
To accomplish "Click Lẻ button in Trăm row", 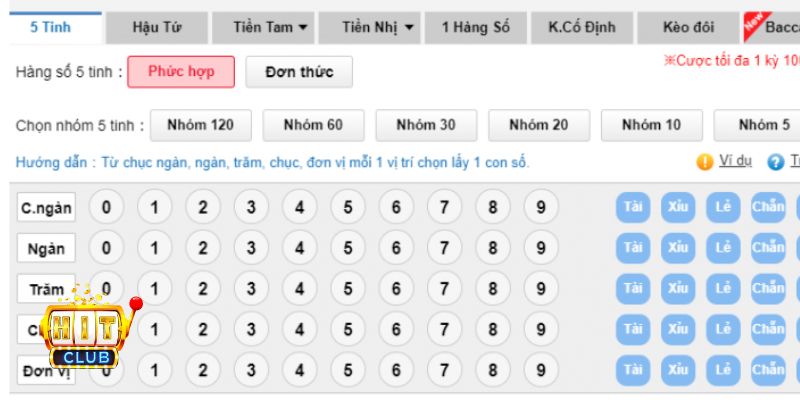I will [x=723, y=288].
